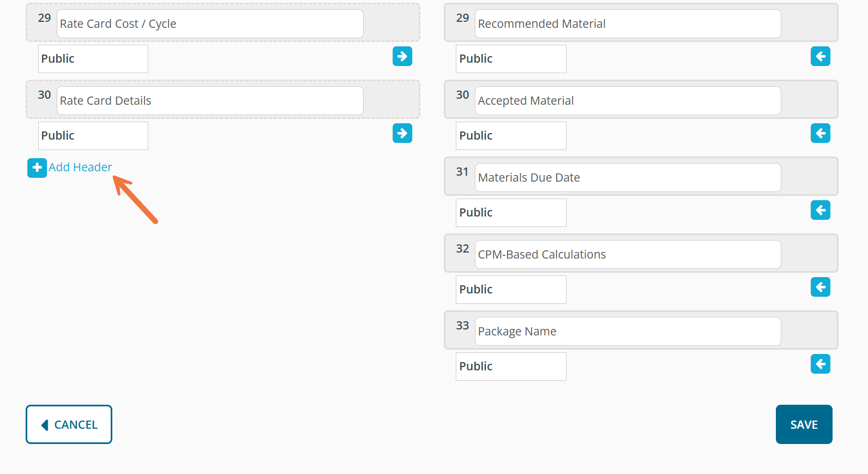Screen dimensions: 868x474
Task: Open the Add Header link
Action: (80, 167)
